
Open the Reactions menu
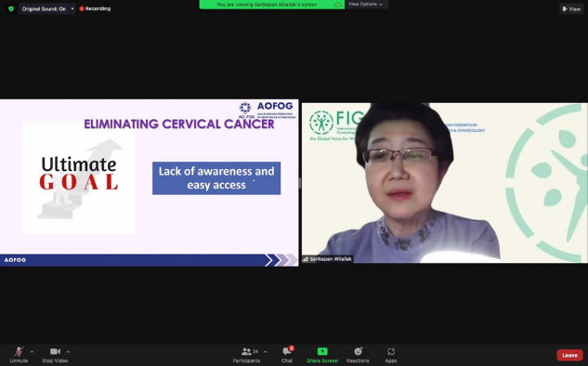(358, 355)
